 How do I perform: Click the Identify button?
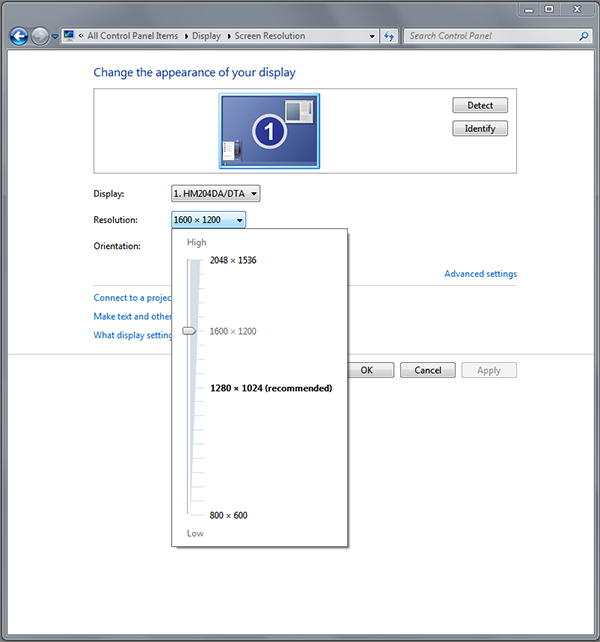[x=480, y=129]
